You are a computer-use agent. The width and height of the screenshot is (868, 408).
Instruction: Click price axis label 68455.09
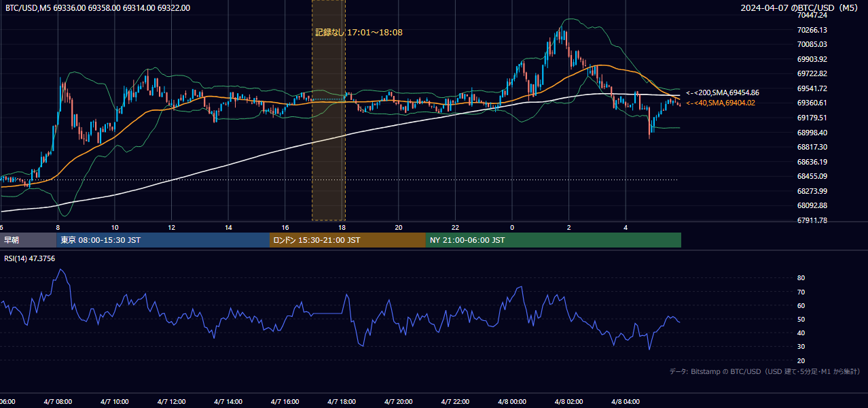tap(812, 176)
